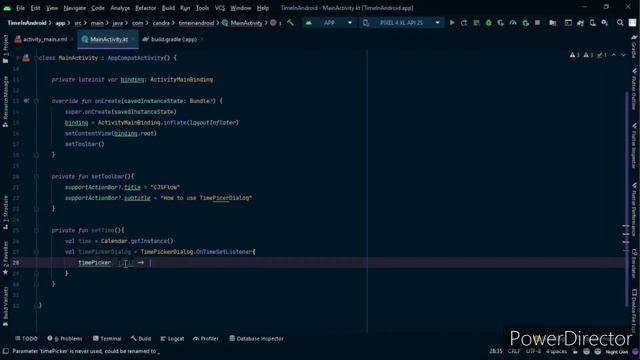The image size is (640, 360).
Task: Click the Run with Coverage icon
Action: tap(501, 23)
